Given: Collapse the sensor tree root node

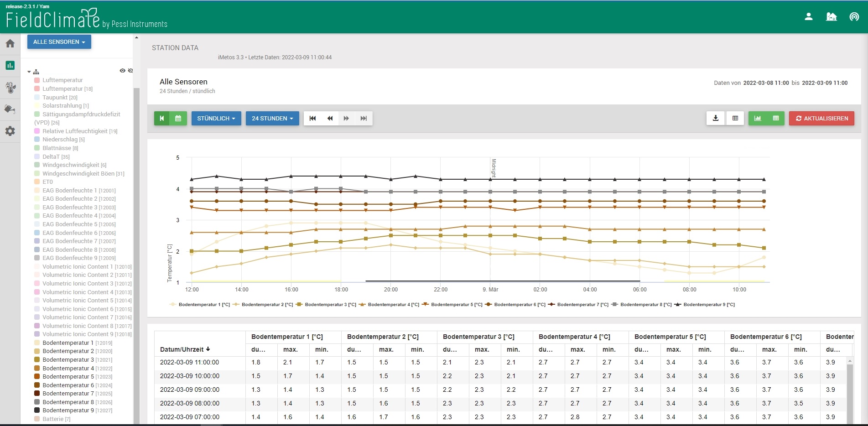Looking at the screenshot, I should (x=29, y=72).
